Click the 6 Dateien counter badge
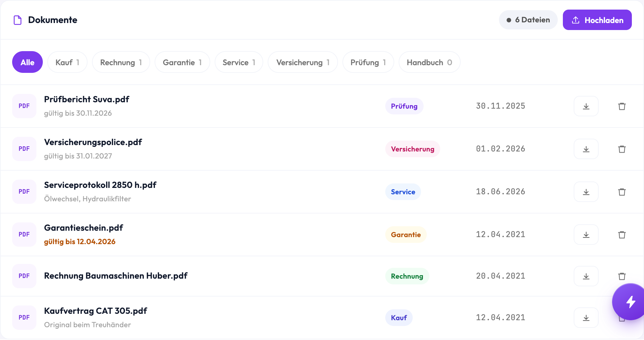The height and width of the screenshot is (340, 644). [528, 20]
